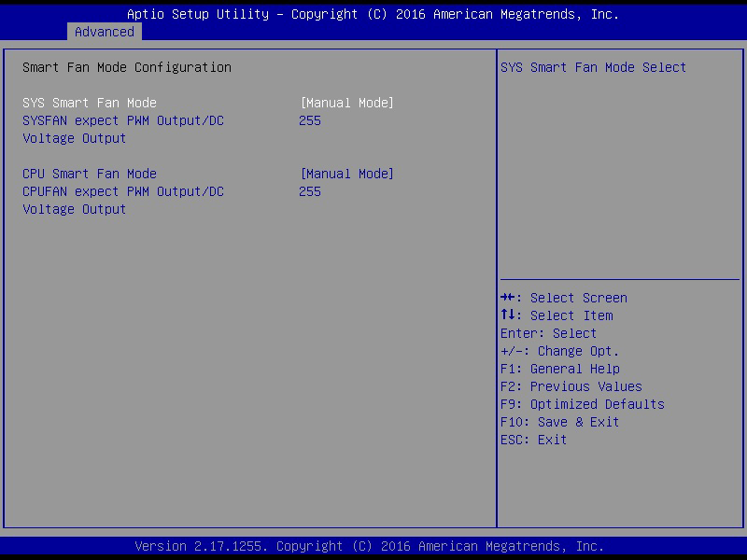Click Smart Fan Mode Configuration heading
Viewport: 747px width, 560px height.
coord(127,67)
